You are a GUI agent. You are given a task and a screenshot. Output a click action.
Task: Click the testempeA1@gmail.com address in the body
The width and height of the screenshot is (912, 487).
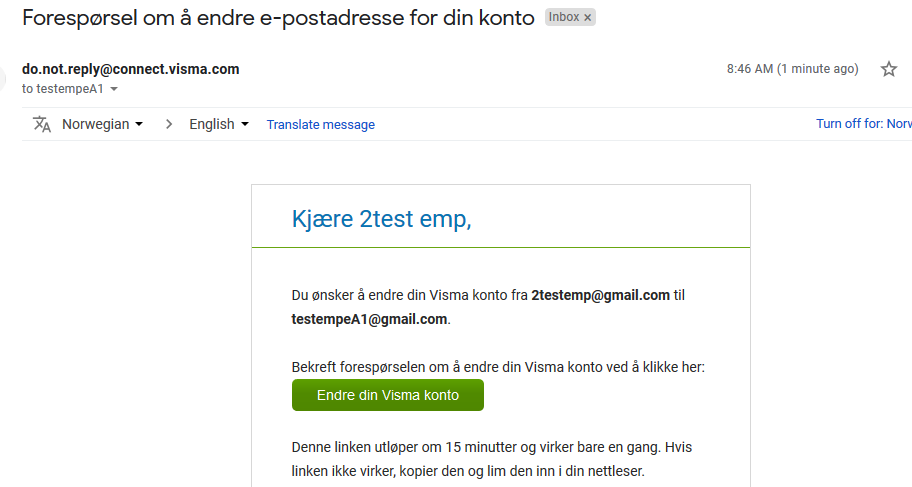(x=369, y=319)
